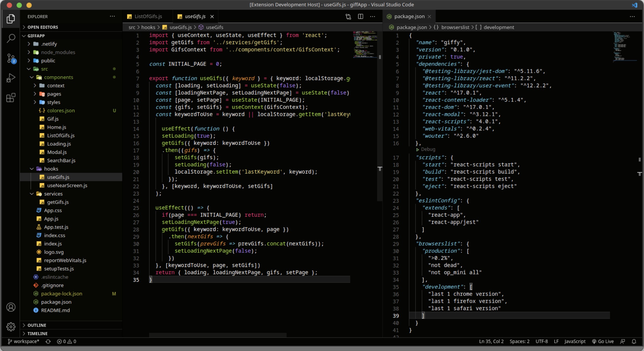Click the Open Changes diff icon

tap(348, 17)
